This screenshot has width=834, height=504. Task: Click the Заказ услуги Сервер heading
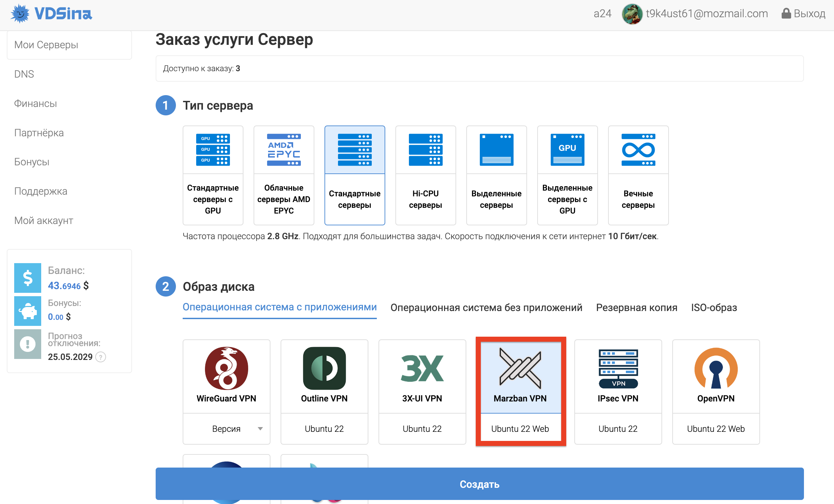(x=234, y=39)
